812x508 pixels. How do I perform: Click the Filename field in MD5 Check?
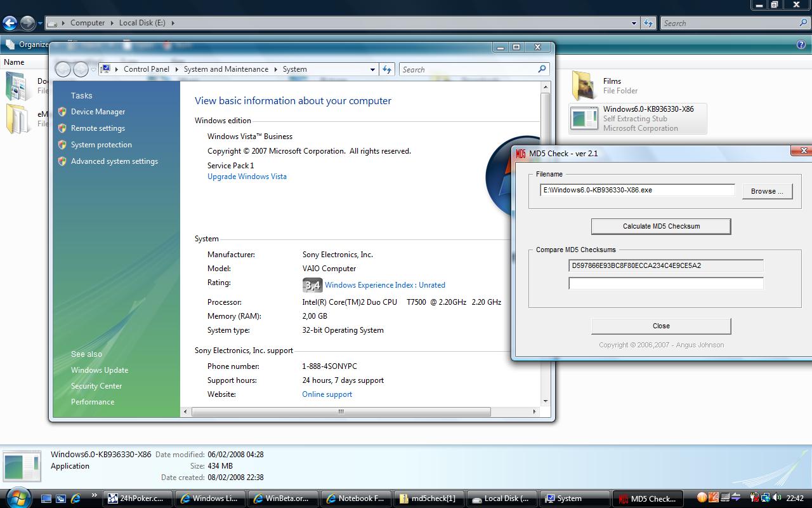click(637, 190)
